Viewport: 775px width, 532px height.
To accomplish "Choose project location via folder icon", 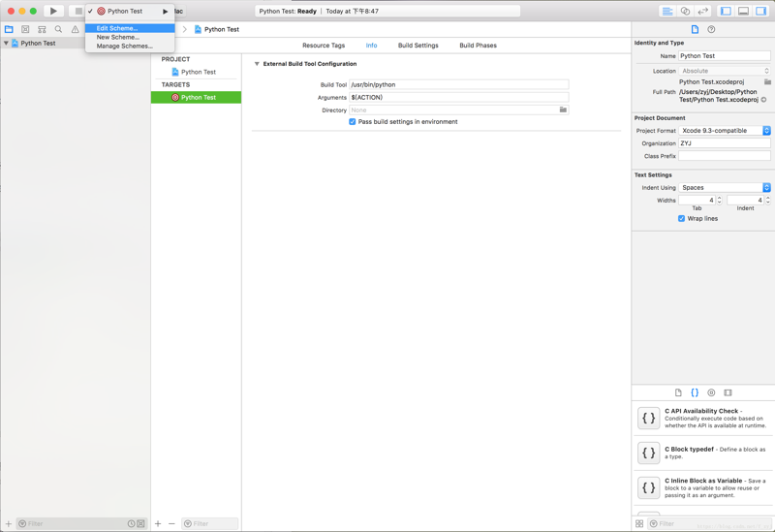I will tap(767, 81).
